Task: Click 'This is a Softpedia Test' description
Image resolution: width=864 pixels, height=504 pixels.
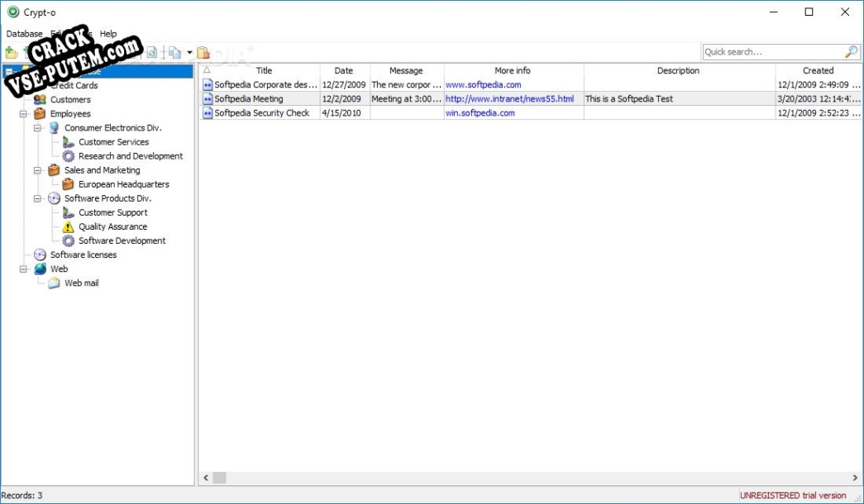Action: (x=628, y=99)
